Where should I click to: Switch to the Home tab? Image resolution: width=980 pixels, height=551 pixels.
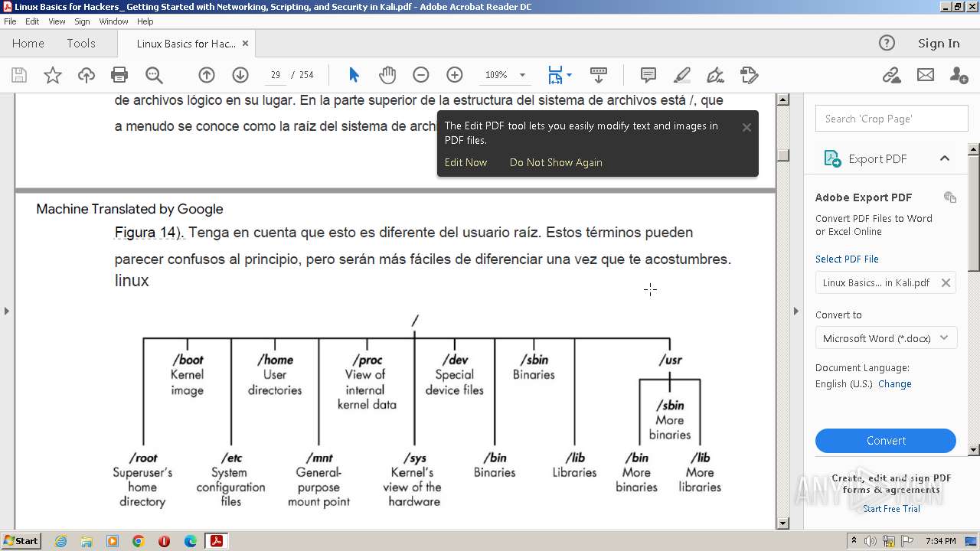pos(28,44)
